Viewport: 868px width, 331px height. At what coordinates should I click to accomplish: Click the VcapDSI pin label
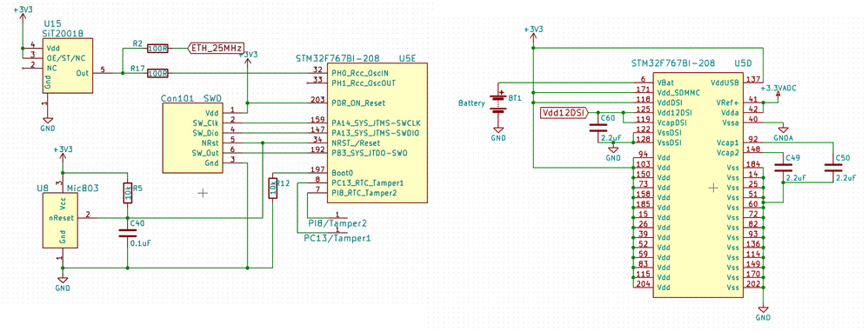pos(672,122)
